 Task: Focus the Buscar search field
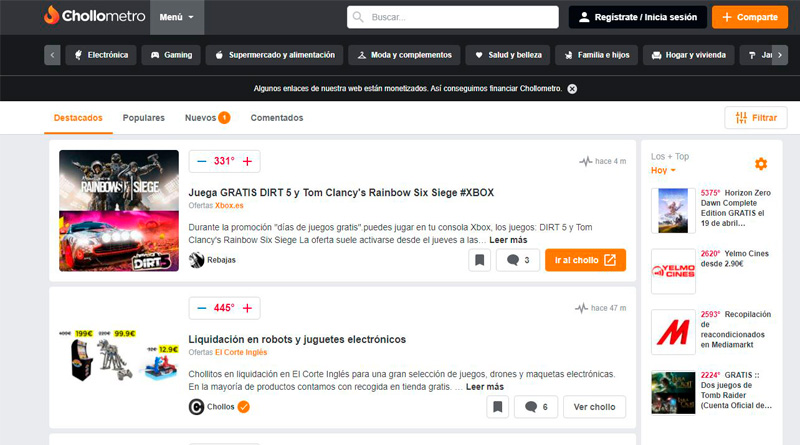453,17
